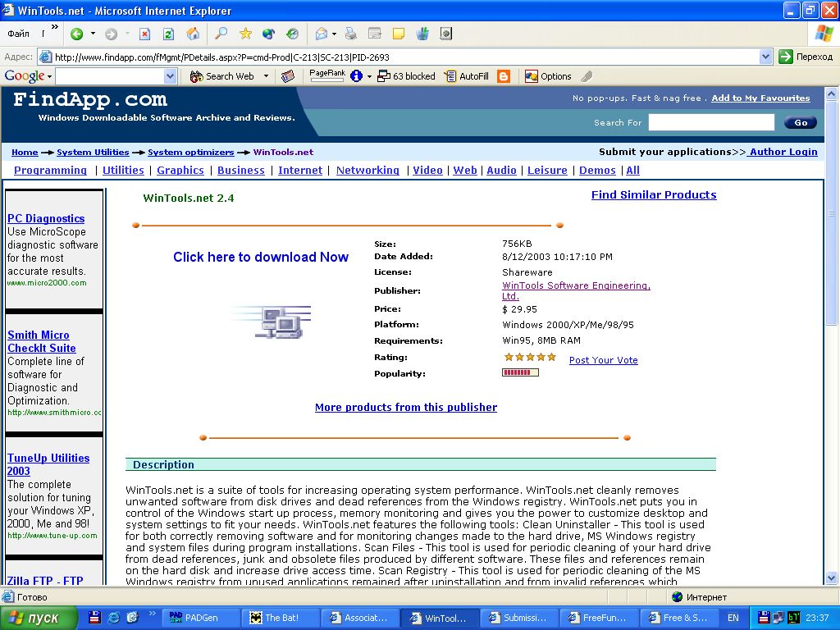840x630 pixels.
Task: Refresh the current page
Action: click(168, 34)
